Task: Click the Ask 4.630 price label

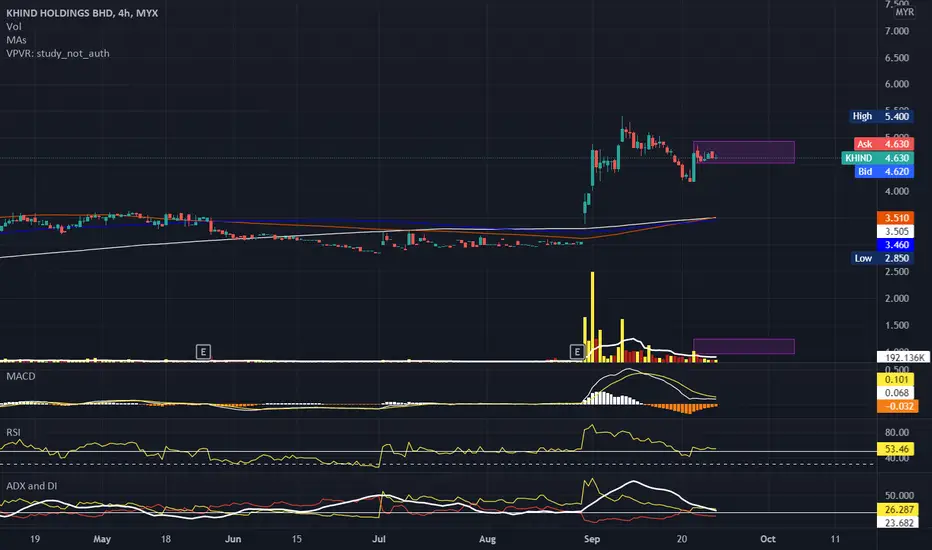Action: [883, 144]
